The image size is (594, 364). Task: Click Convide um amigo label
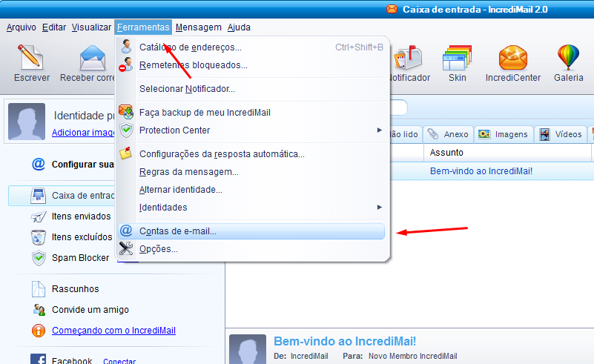90,309
